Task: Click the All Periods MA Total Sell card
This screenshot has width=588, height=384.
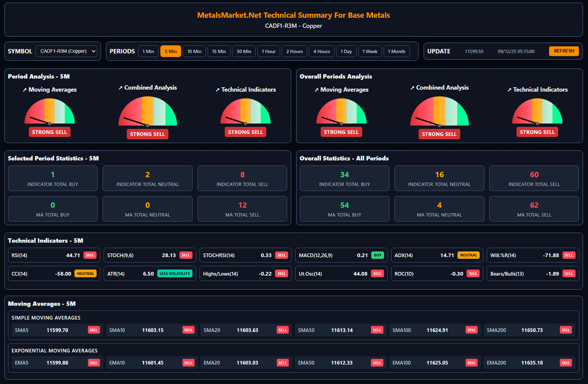Action: [x=534, y=208]
